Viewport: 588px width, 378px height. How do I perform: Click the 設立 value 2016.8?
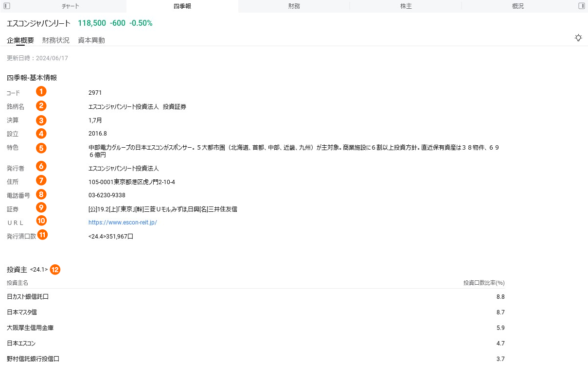pyautogui.click(x=97, y=134)
